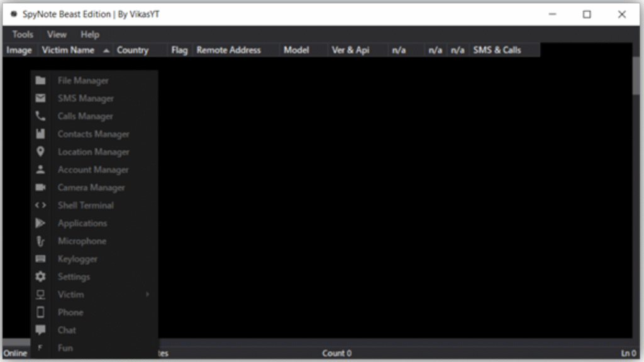The height and width of the screenshot is (362, 644).
Task: Click the Calls Manager phone icon
Action: pyautogui.click(x=41, y=116)
